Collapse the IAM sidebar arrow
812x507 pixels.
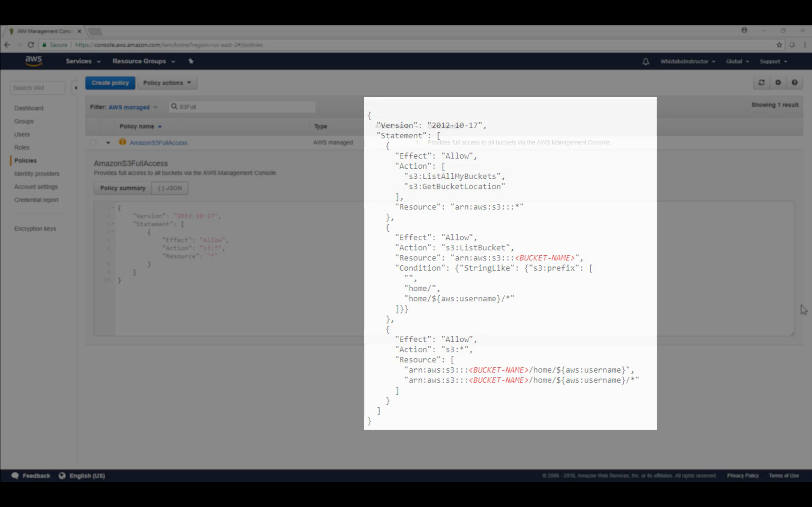[76, 88]
